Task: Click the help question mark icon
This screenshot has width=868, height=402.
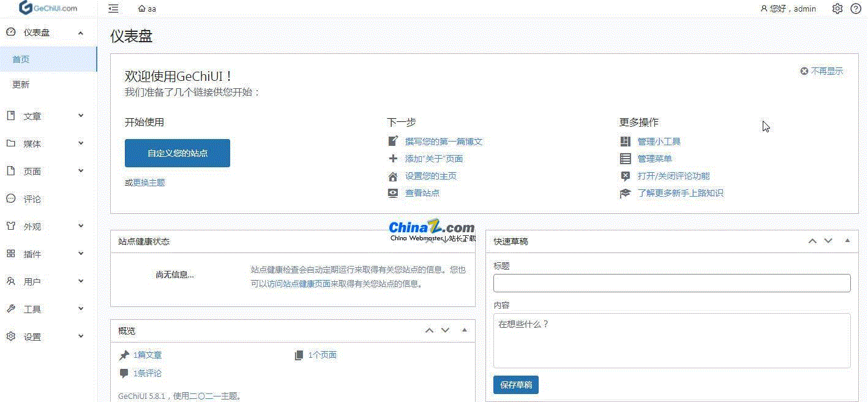Action: pos(856,9)
